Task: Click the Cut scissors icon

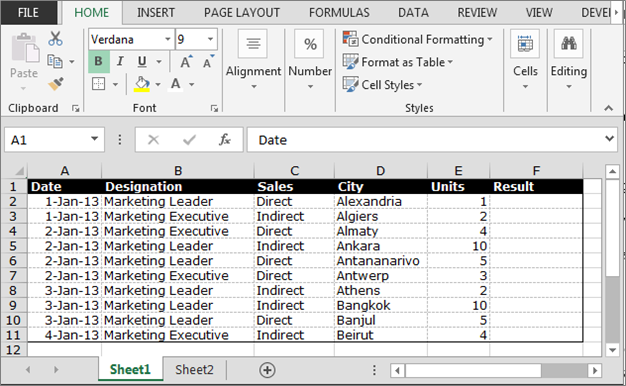Action: point(55,39)
